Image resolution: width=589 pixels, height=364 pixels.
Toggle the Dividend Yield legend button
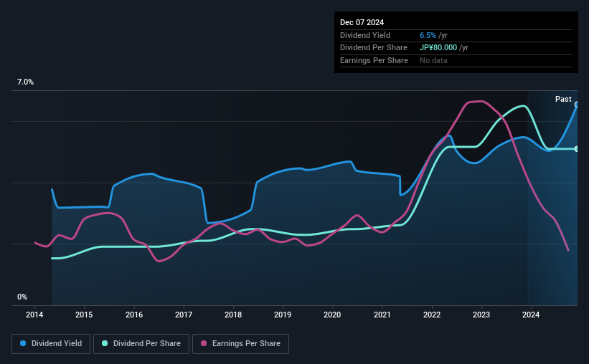pos(51,344)
